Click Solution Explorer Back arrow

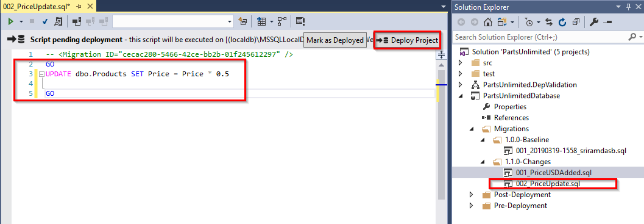point(461,22)
